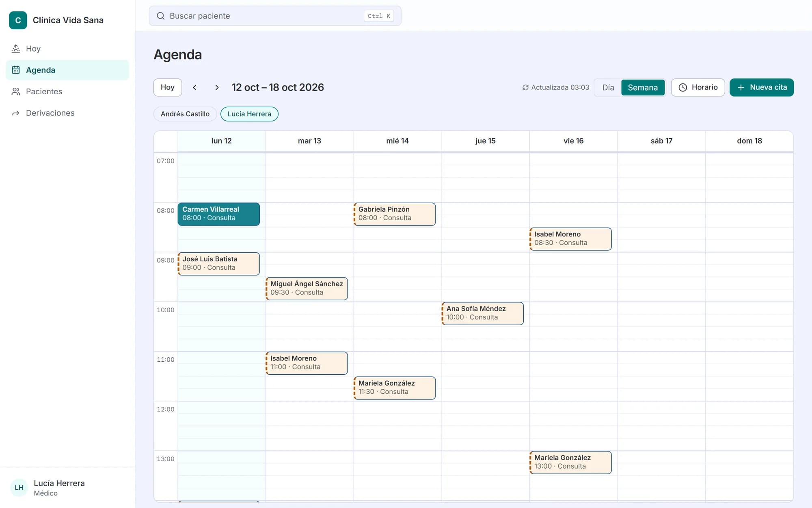Open the Lucía Herrera Médico profile
This screenshot has width=812, height=508.
click(x=67, y=488)
